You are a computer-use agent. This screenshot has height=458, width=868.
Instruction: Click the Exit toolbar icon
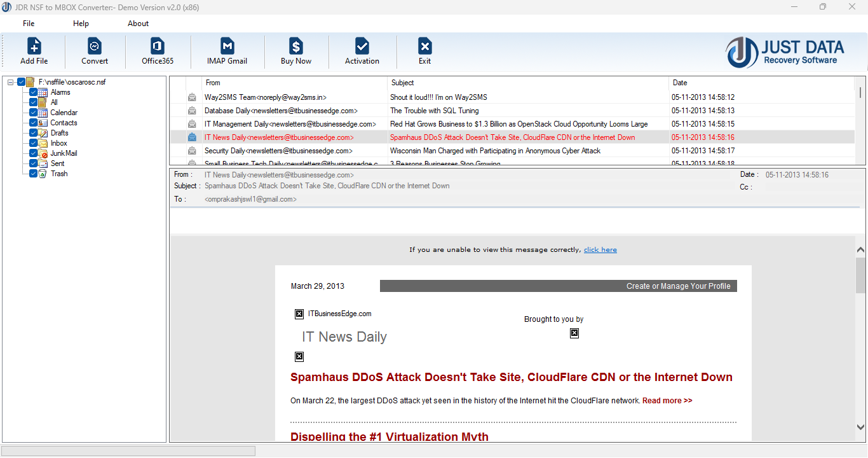point(424,46)
